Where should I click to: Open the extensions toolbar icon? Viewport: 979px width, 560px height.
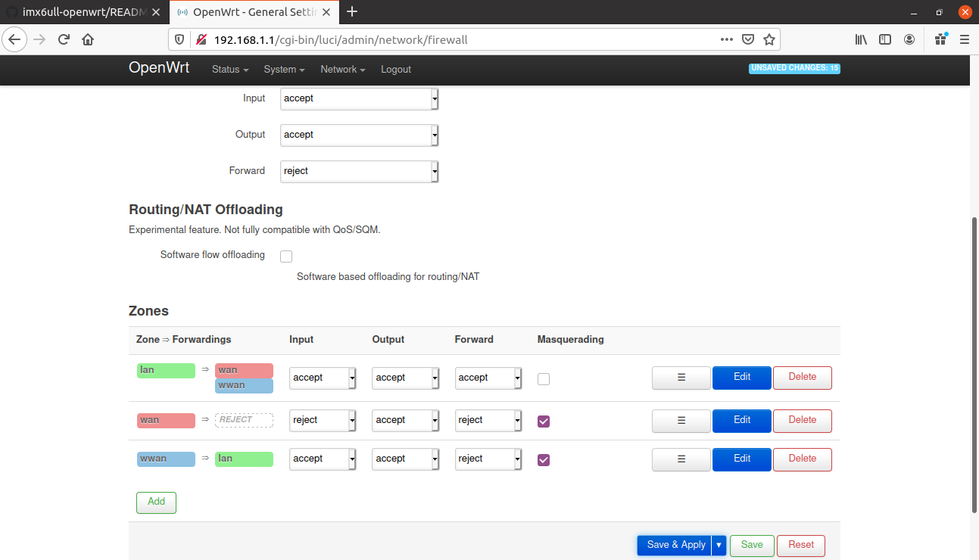pos(940,39)
